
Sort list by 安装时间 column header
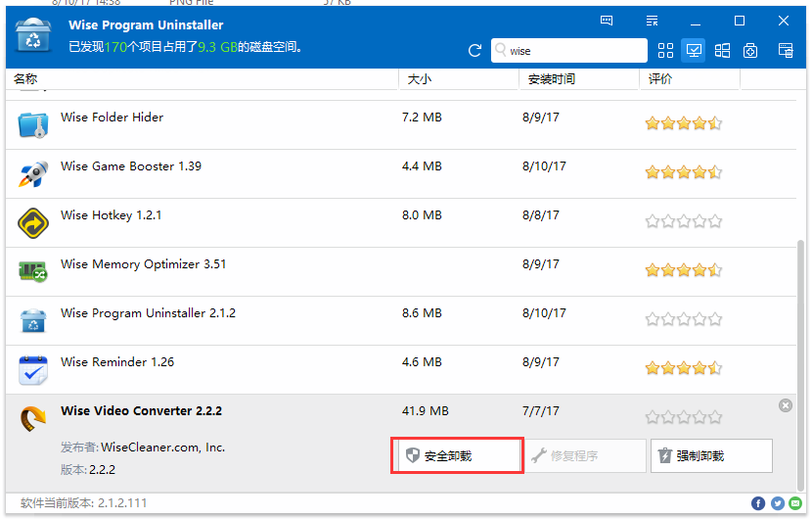point(577,79)
